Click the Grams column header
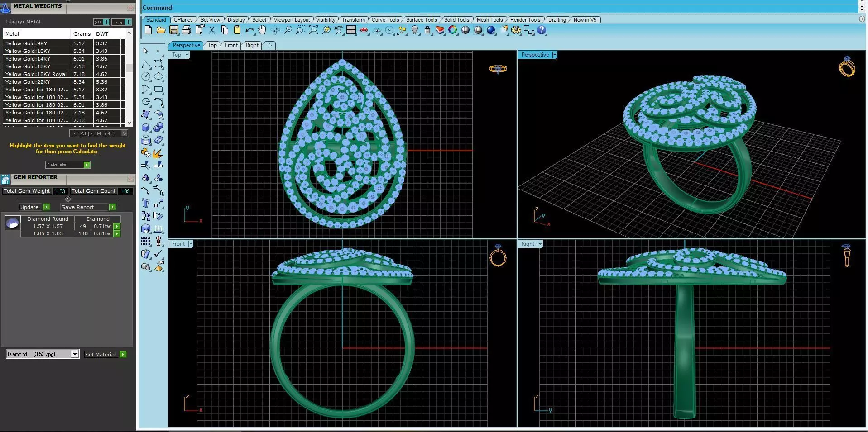 click(82, 34)
